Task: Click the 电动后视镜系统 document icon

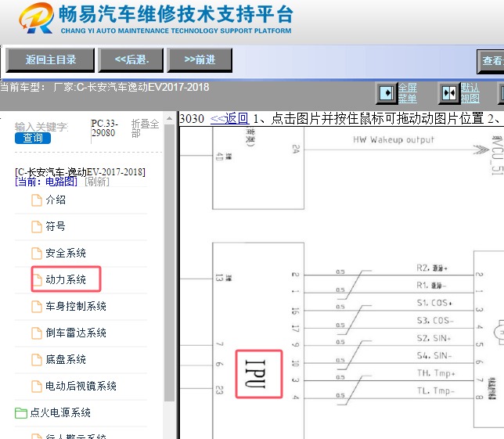Action: click(37, 387)
